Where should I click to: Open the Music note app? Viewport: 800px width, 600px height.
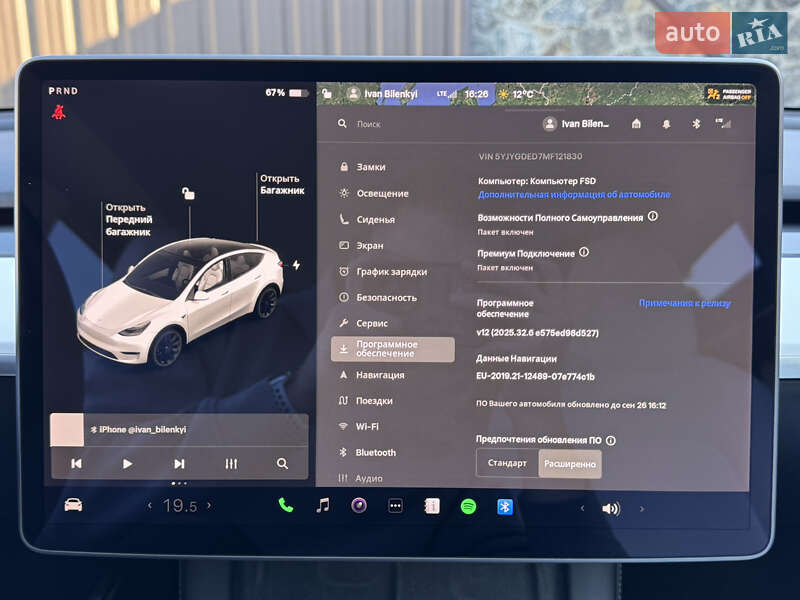tap(322, 506)
